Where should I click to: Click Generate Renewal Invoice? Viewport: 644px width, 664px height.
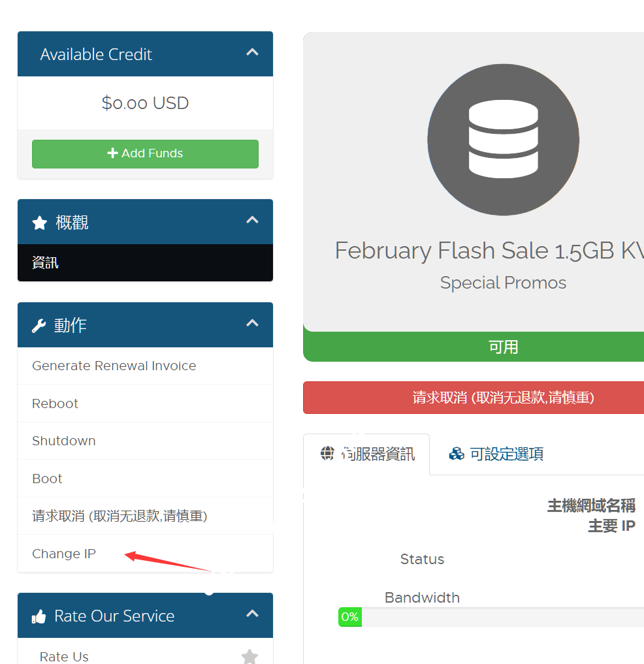(114, 366)
